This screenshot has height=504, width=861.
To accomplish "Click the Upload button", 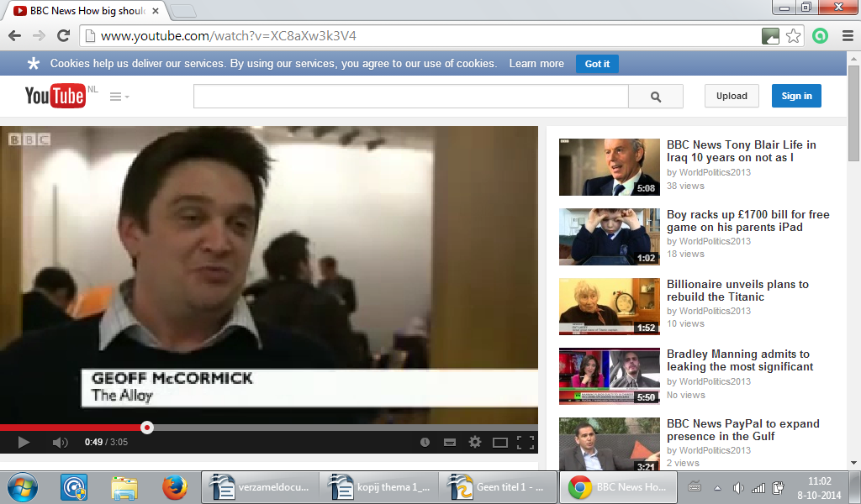I will pyautogui.click(x=732, y=96).
